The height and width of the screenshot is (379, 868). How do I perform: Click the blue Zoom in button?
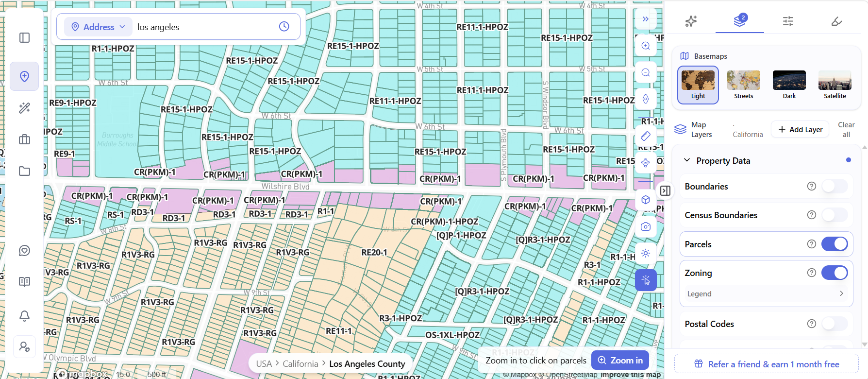click(x=620, y=360)
